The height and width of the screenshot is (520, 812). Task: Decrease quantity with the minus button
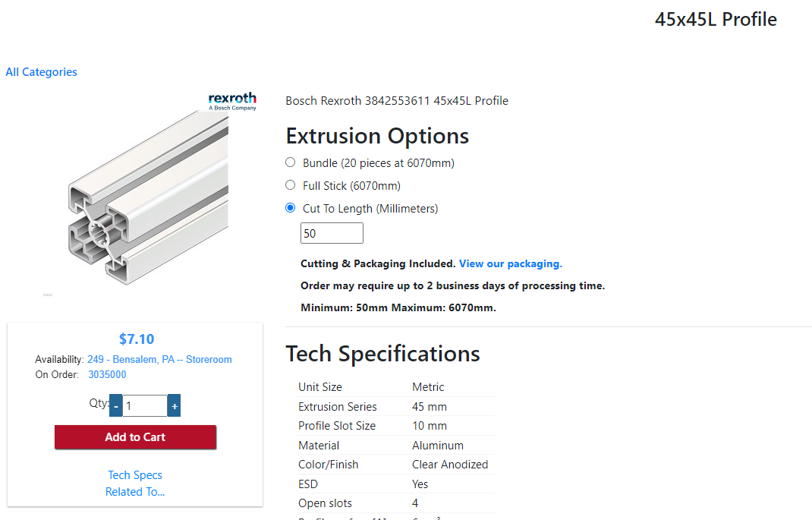115,406
